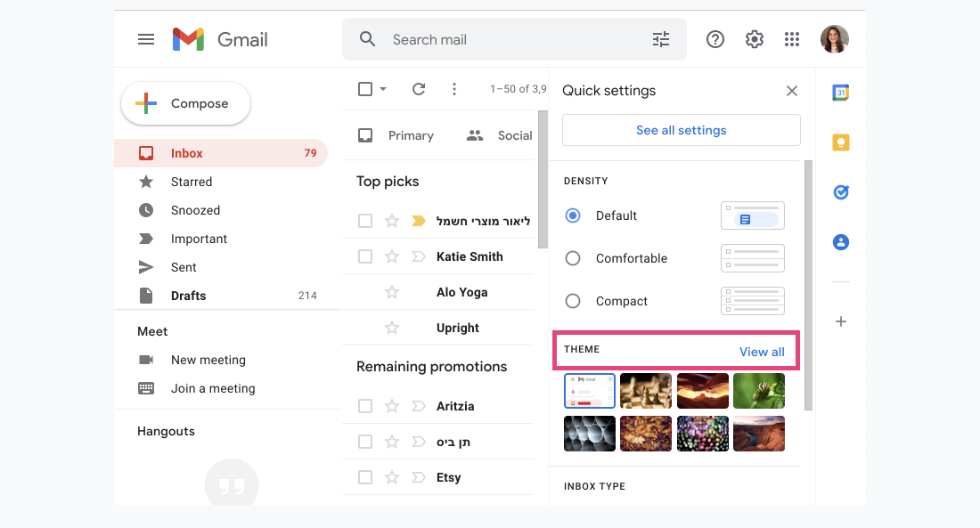The width and height of the screenshot is (980, 528).
Task: Open Google Keep side panel
Action: click(841, 142)
